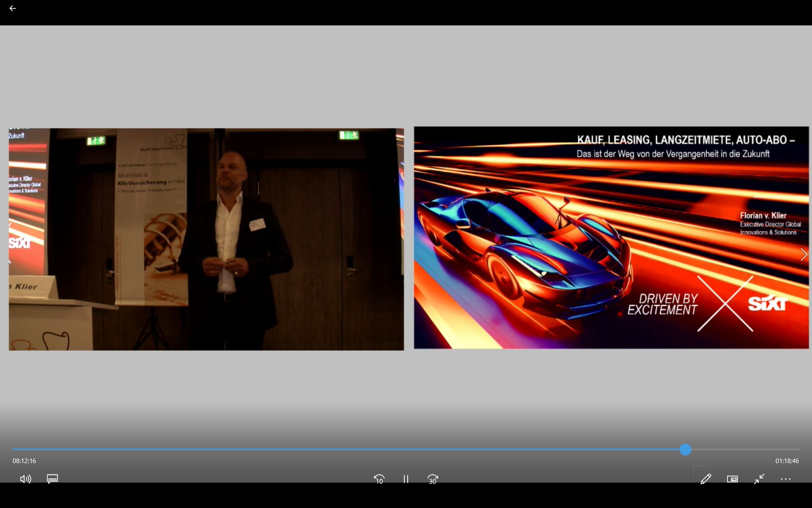Click the blue seek bar thumb

coord(686,450)
